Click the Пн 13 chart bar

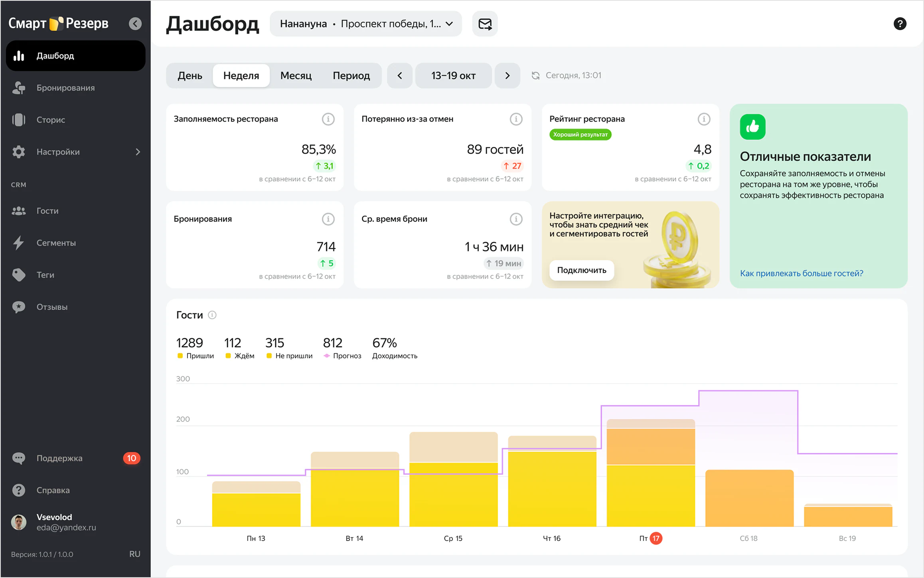tap(256, 504)
